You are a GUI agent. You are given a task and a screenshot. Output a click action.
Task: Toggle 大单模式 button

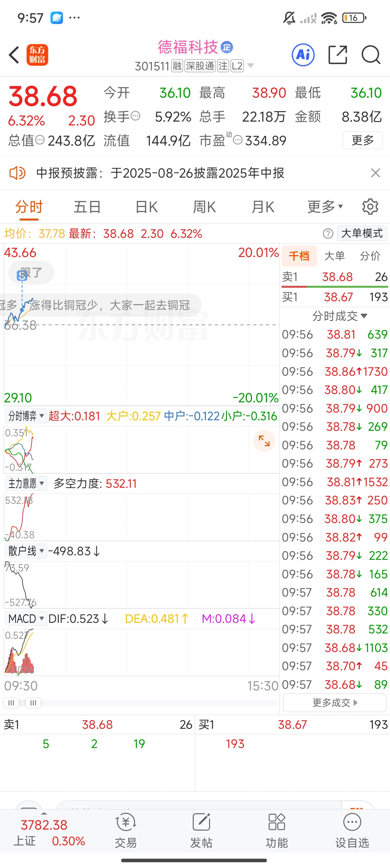[362, 233]
